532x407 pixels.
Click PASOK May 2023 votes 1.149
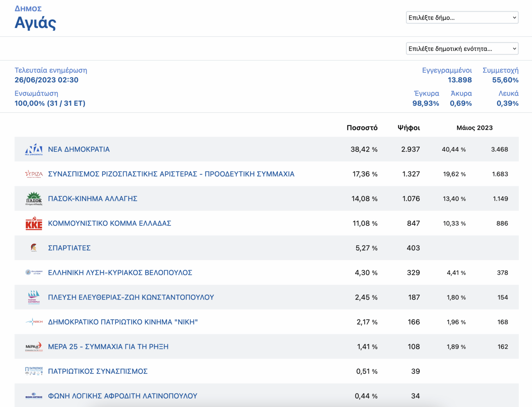(500, 199)
